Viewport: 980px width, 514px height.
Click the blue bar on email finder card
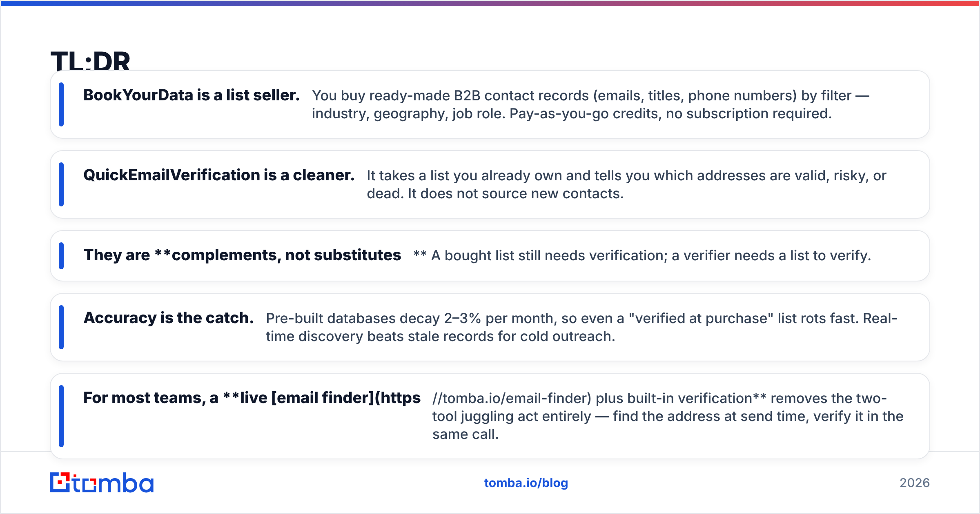[61, 416]
